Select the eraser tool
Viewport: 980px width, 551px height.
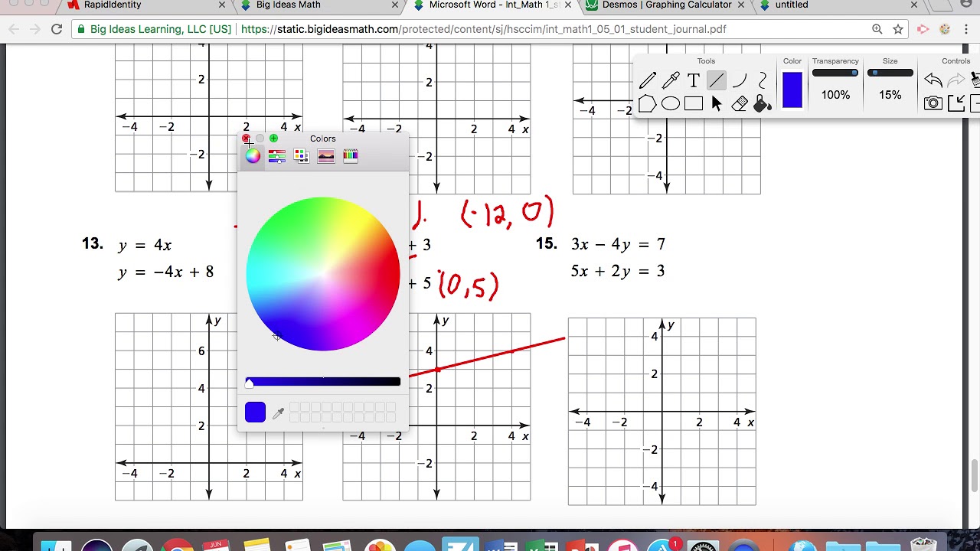point(740,103)
